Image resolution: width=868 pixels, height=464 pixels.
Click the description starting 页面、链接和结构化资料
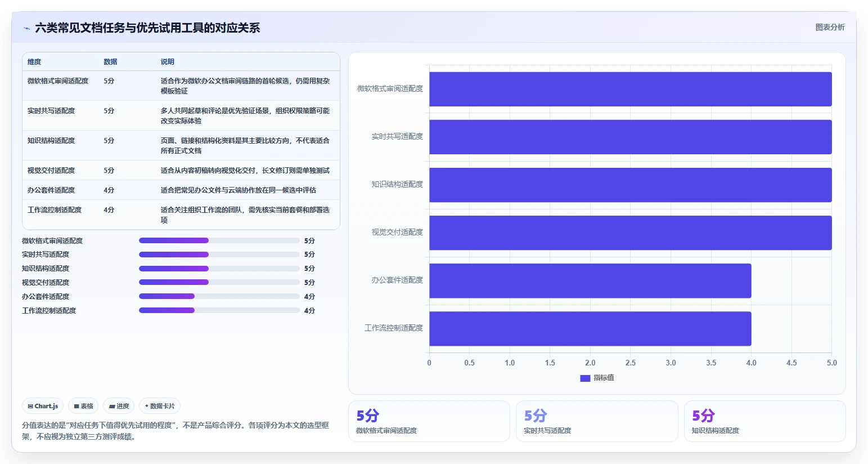pyautogui.click(x=245, y=146)
